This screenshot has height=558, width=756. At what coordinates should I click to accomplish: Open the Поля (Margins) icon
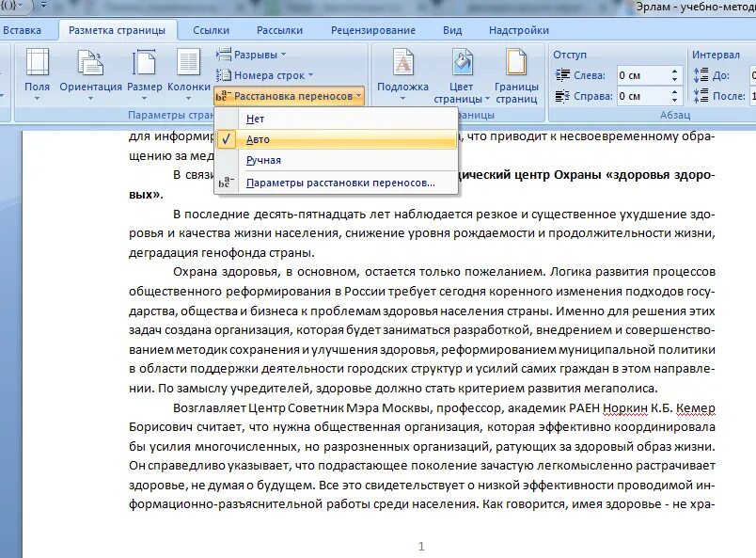[37, 63]
